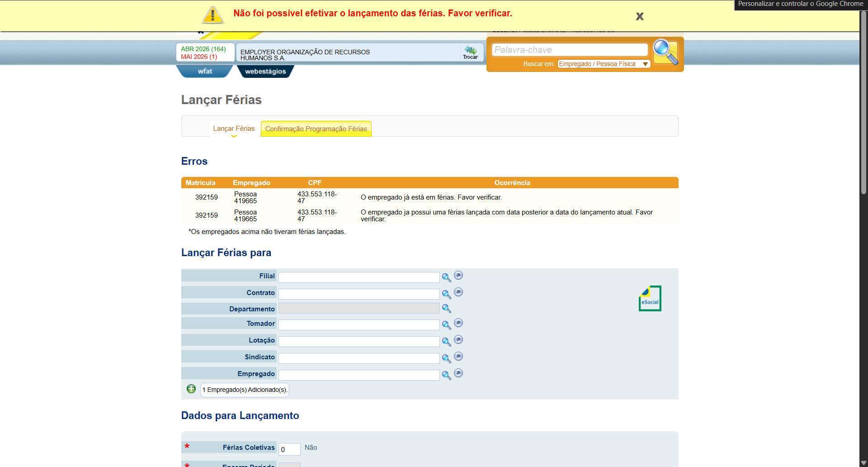
Task: Switch to Confirmação Programação Férias tab
Action: coord(316,129)
